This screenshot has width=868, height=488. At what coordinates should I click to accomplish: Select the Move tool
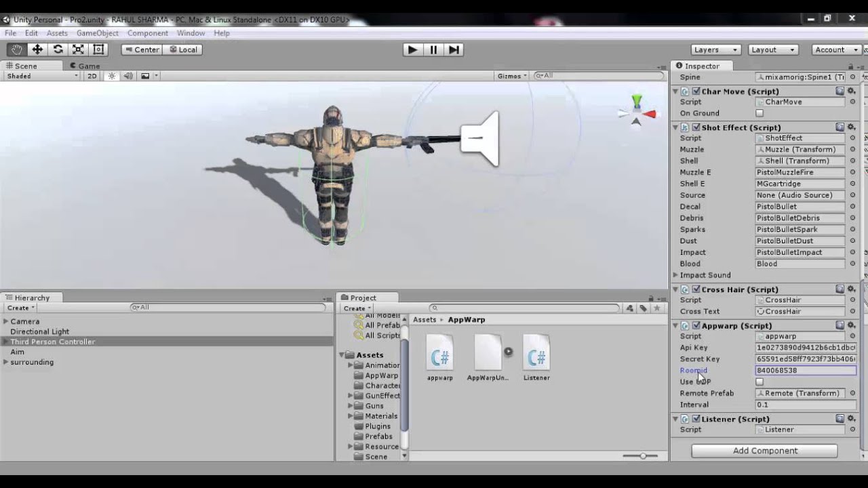[37, 49]
